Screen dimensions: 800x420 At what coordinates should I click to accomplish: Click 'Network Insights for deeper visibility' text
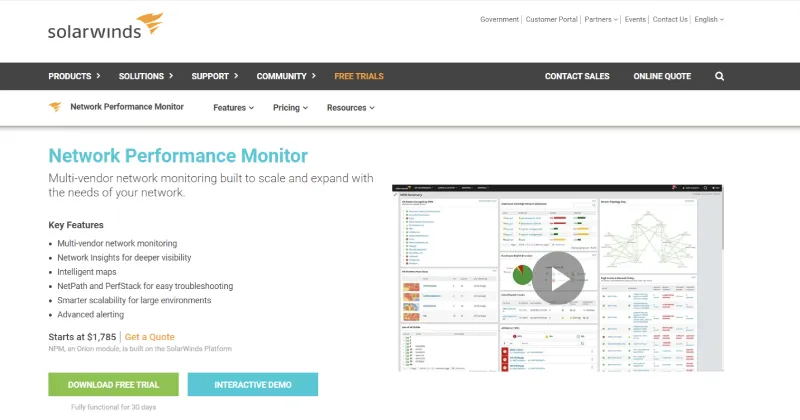coord(124,258)
